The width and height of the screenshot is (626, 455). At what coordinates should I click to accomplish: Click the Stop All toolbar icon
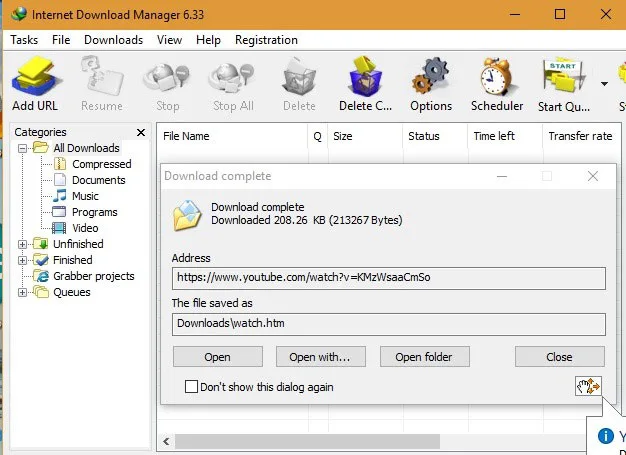pyautogui.click(x=232, y=78)
